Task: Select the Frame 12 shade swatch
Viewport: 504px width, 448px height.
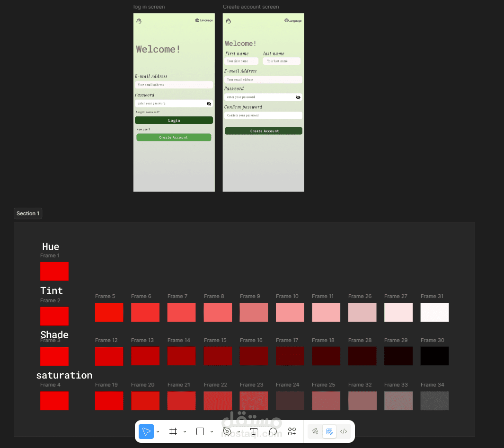Action: click(x=109, y=356)
